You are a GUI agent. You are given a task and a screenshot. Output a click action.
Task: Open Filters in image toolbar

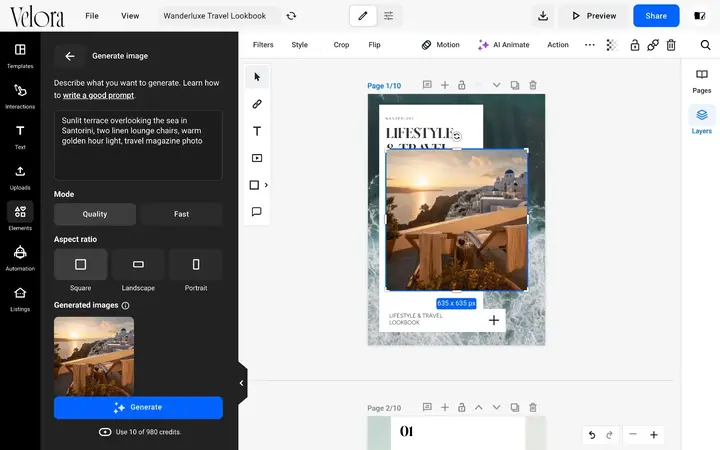263,45
